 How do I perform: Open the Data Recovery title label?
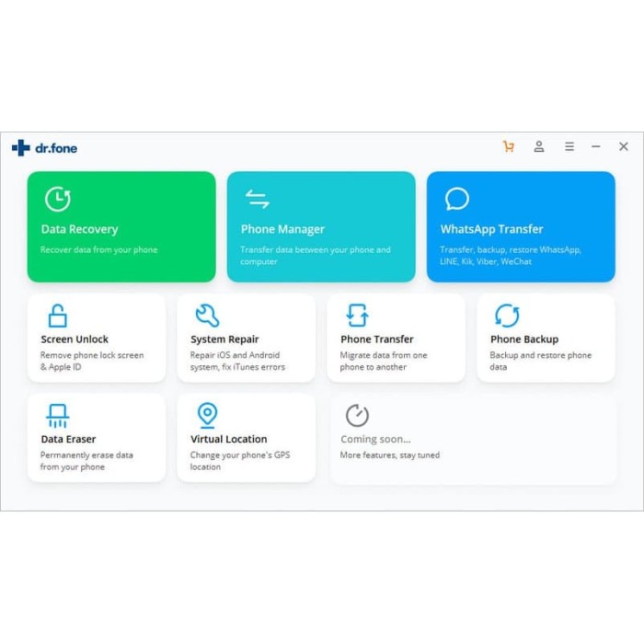79,229
